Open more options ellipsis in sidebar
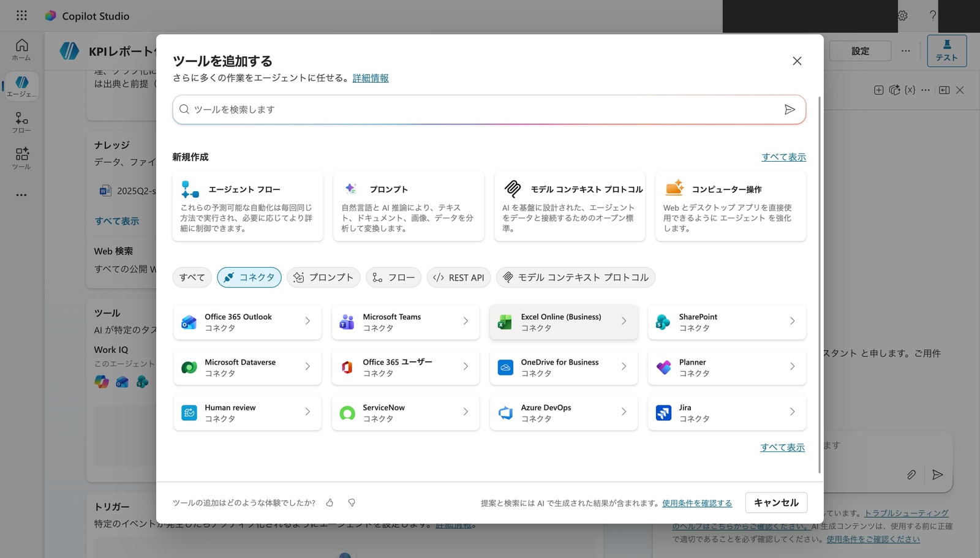The image size is (980, 558). point(21,195)
